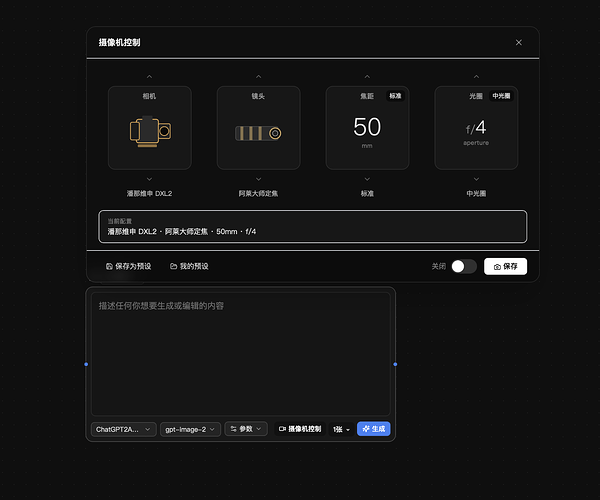Click the blue 生成 generate button
The height and width of the screenshot is (500, 600).
[x=373, y=429]
